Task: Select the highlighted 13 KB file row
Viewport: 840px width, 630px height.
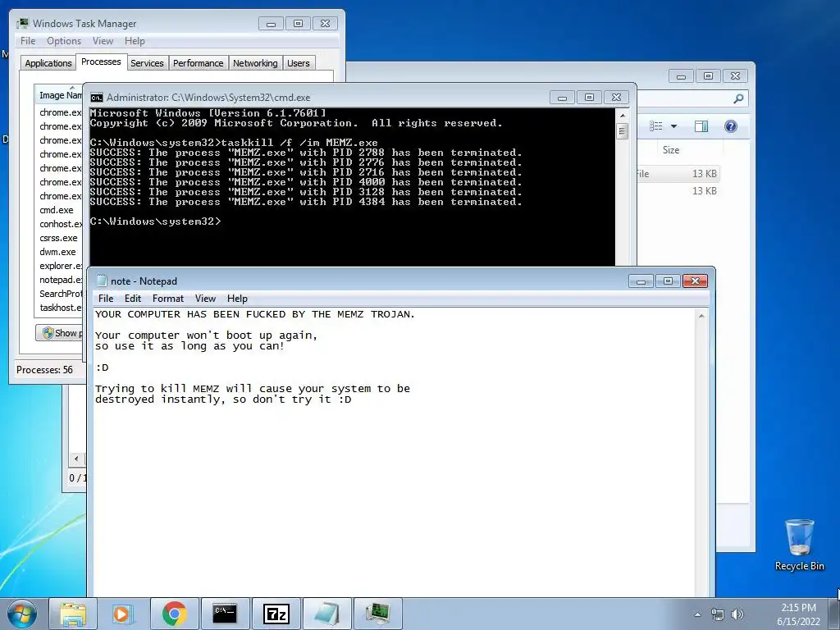Action: click(678, 174)
